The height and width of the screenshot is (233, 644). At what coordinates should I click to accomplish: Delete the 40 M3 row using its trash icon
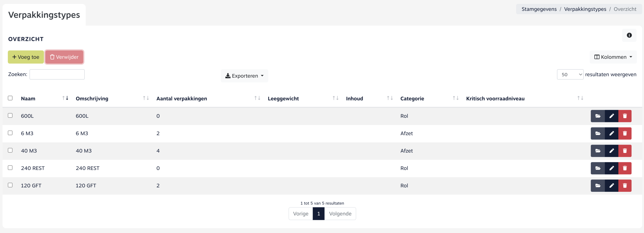coord(625,151)
